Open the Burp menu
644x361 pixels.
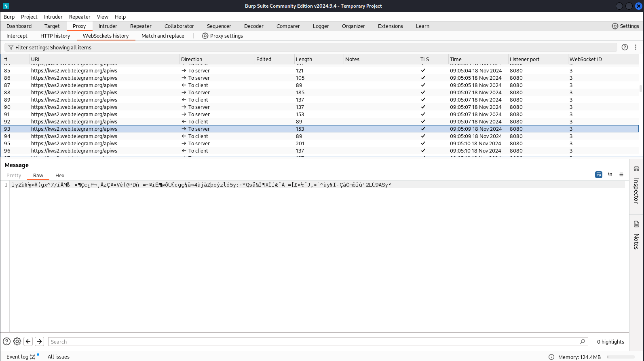[x=9, y=17]
